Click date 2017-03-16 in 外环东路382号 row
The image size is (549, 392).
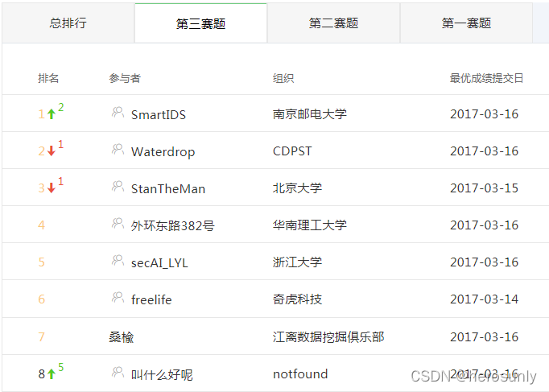pos(484,225)
